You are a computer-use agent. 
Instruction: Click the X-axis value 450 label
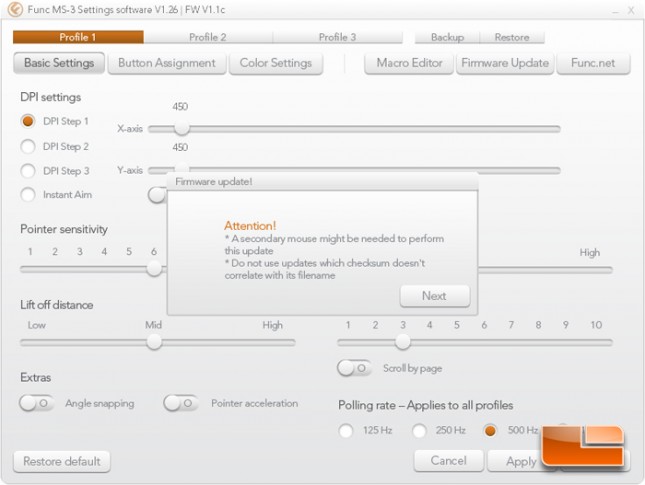pyautogui.click(x=180, y=107)
